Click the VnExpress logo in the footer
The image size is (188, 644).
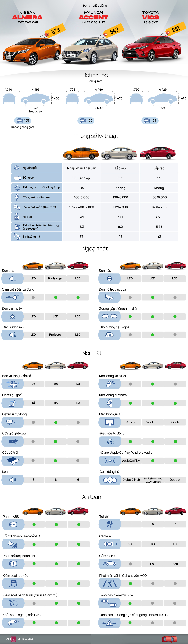click(x=19, y=639)
